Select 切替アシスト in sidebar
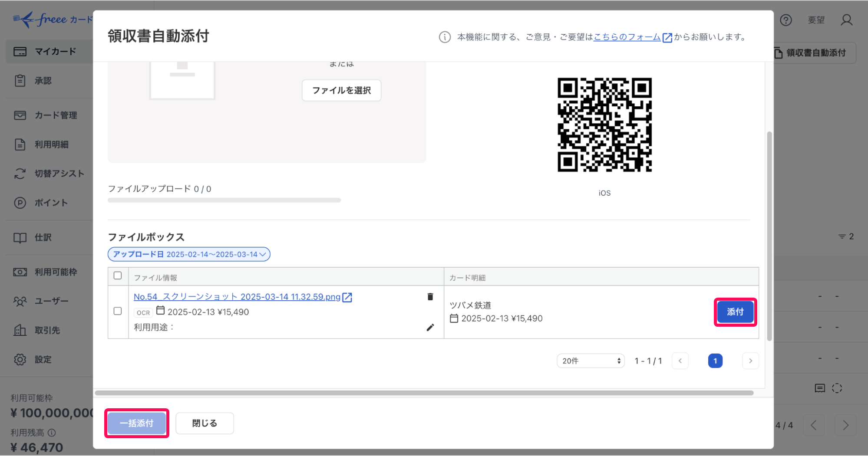868x456 pixels. 49,174
